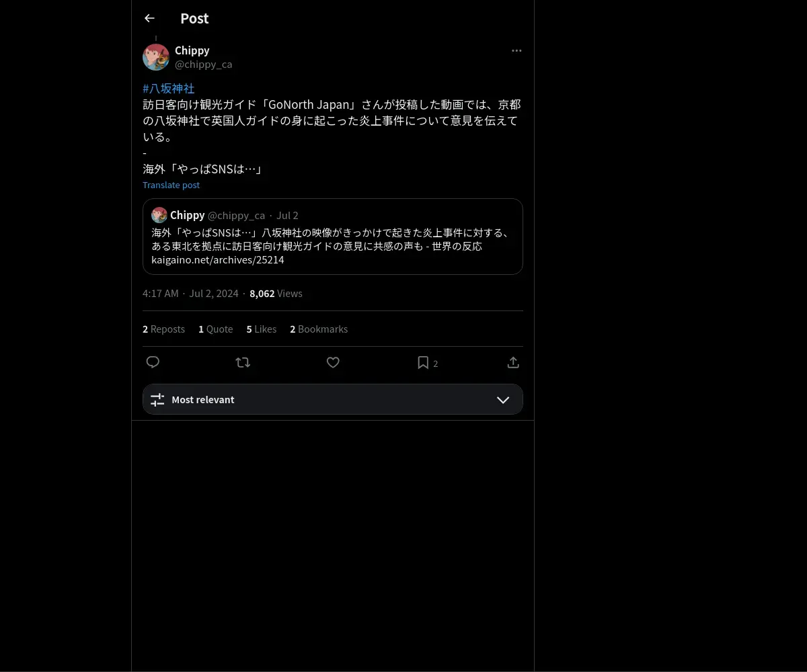807x672 pixels.
Task: Open Chippy's profile avatar image
Action: [x=156, y=57]
